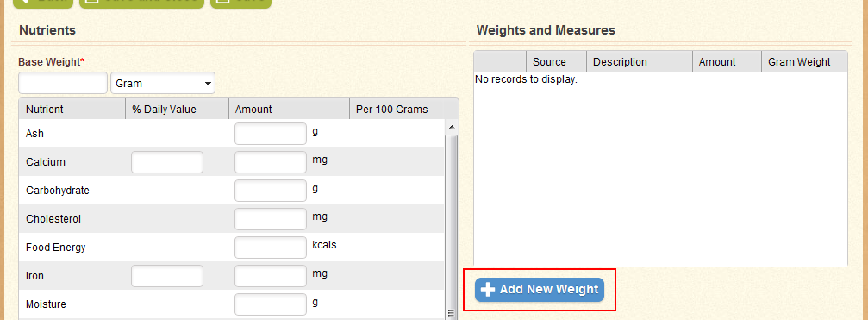
Task: Click the Moisture amount field
Action: 271,304
